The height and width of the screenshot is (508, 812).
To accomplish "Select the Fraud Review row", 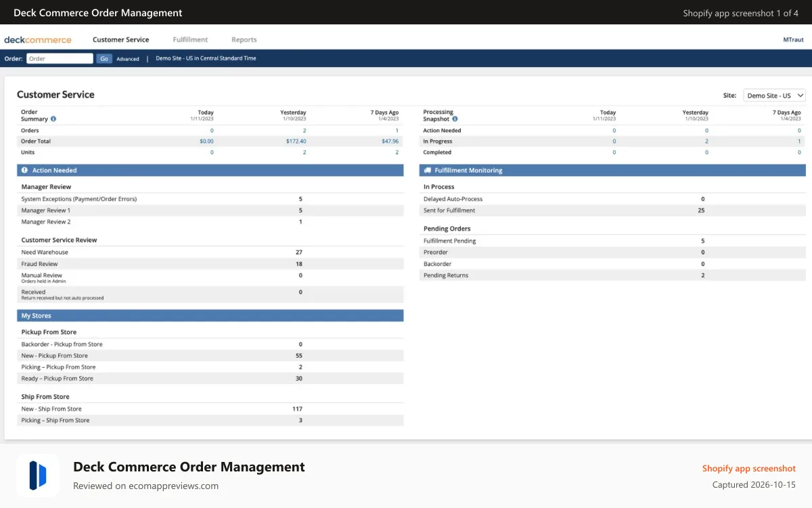I will click(210, 264).
